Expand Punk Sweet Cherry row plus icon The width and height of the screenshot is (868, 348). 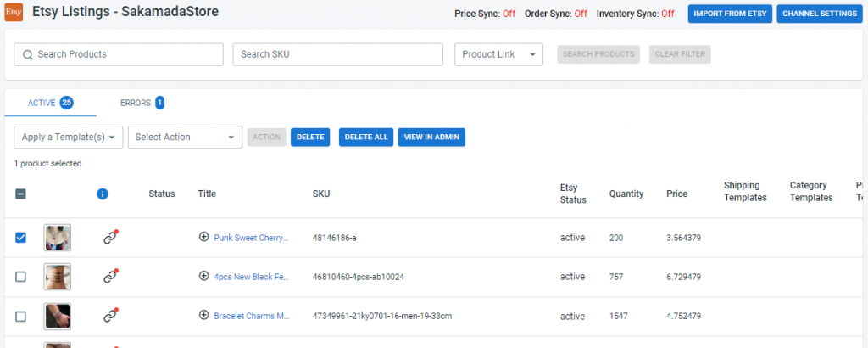coord(203,237)
